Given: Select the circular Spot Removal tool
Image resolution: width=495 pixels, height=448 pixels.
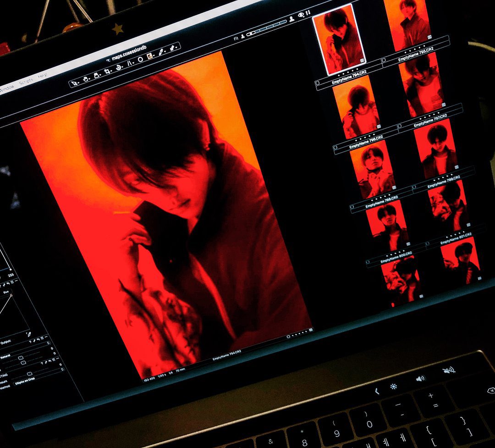Looking at the screenshot, I should (141, 60).
